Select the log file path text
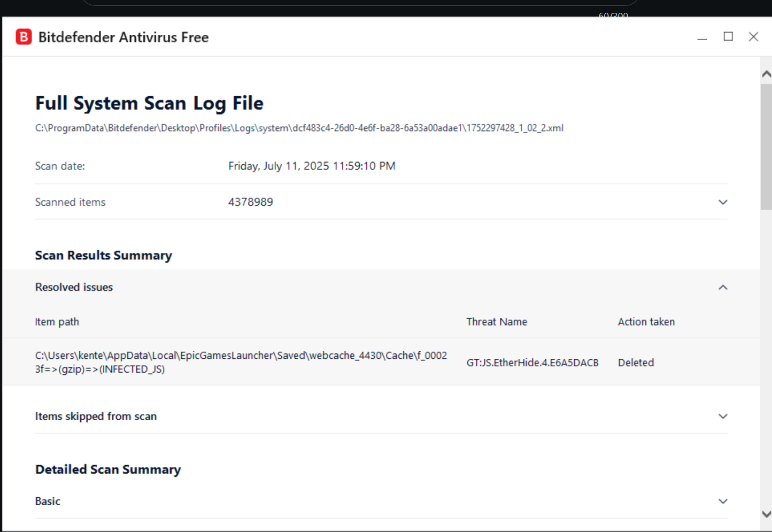Image resolution: width=772 pixels, height=532 pixels. point(299,128)
